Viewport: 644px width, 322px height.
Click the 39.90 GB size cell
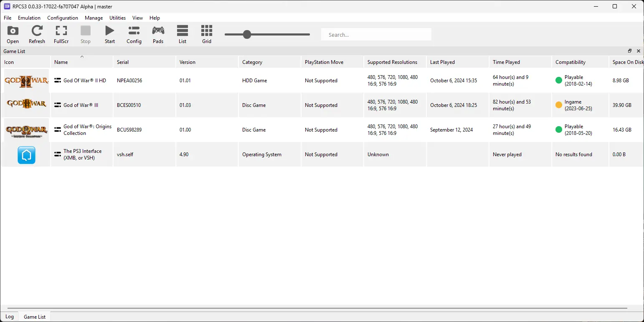(x=626, y=105)
